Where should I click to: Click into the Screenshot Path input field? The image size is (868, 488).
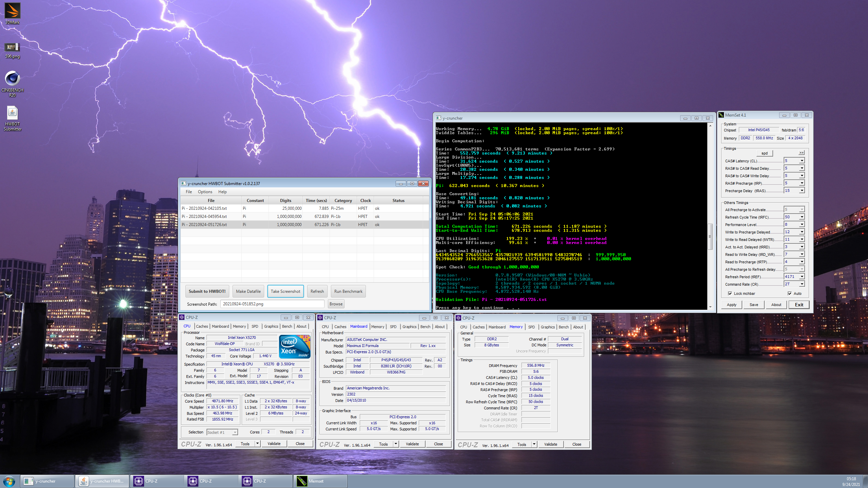(x=273, y=304)
